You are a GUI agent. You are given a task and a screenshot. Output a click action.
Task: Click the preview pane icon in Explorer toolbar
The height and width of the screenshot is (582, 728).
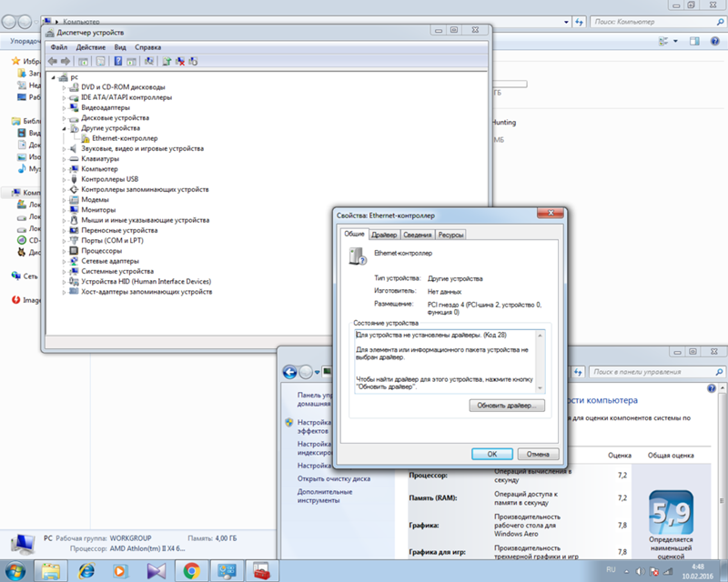click(x=694, y=41)
